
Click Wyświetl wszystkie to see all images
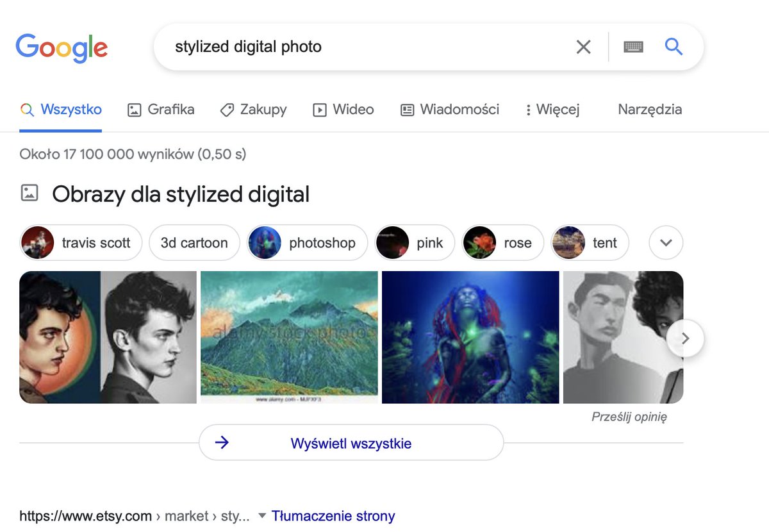(x=351, y=442)
